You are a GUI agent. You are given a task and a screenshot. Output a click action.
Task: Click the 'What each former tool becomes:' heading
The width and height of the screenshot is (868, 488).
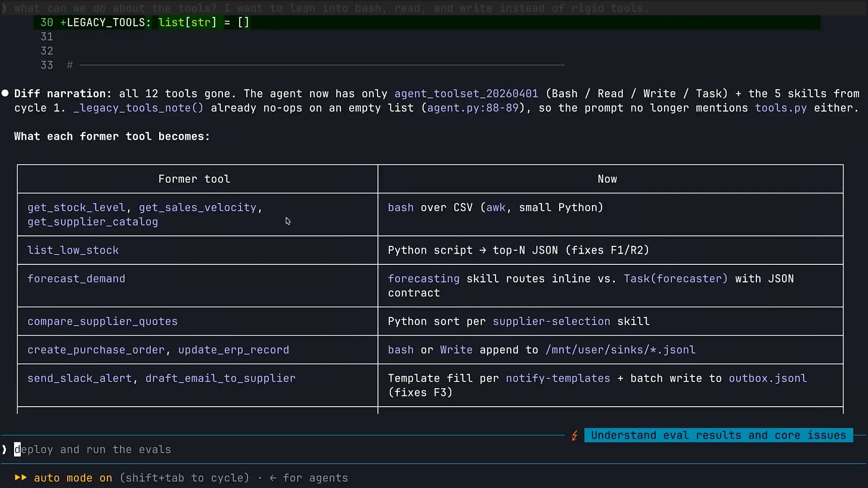(112, 136)
